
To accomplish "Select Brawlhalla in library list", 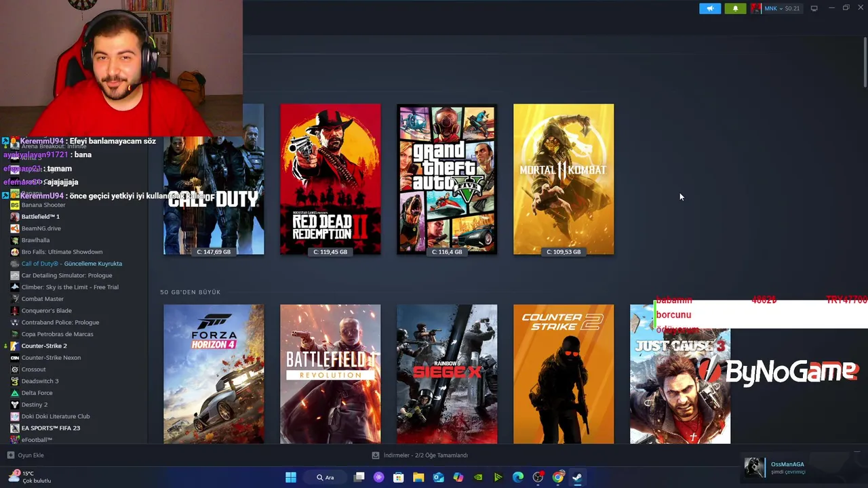I will (35, 240).
